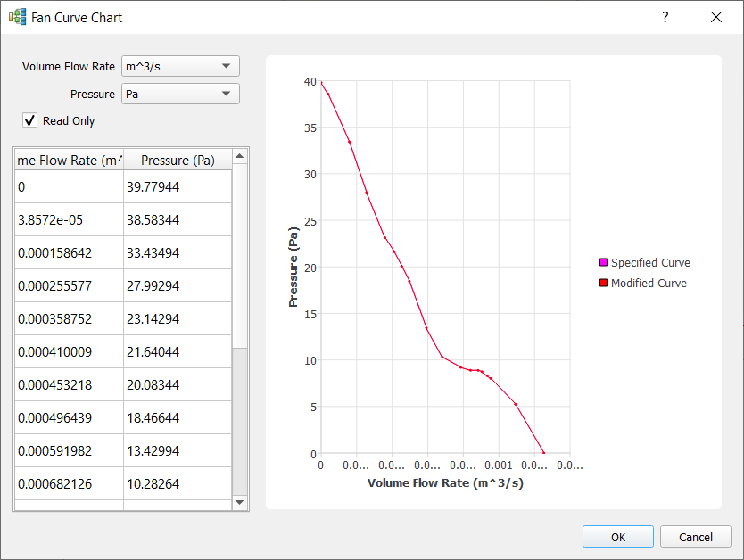Click the Volume Flow Rate column header
This screenshot has width=744, height=560.
pyautogui.click(x=69, y=161)
